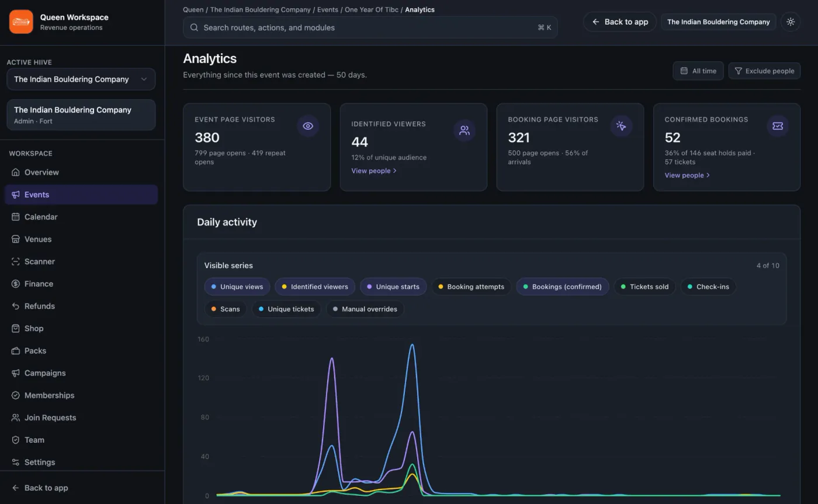Click the One Year Of Tibc breadcrumb
The width and height of the screenshot is (818, 504).
(x=372, y=9)
